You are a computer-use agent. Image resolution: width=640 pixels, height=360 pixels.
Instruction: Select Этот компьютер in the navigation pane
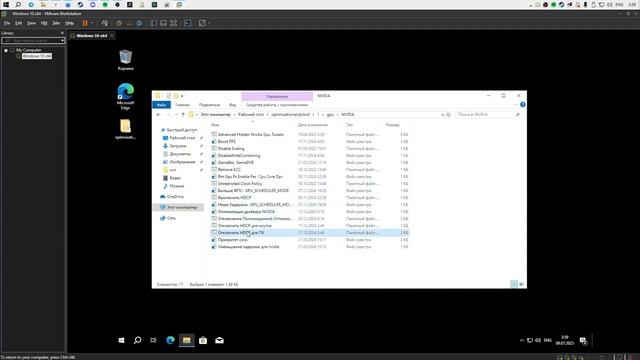182,207
